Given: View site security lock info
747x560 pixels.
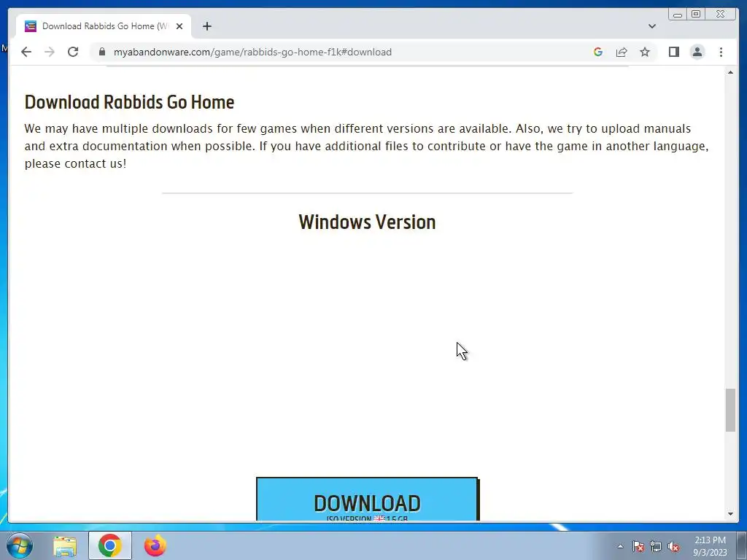Looking at the screenshot, I should click(x=101, y=52).
